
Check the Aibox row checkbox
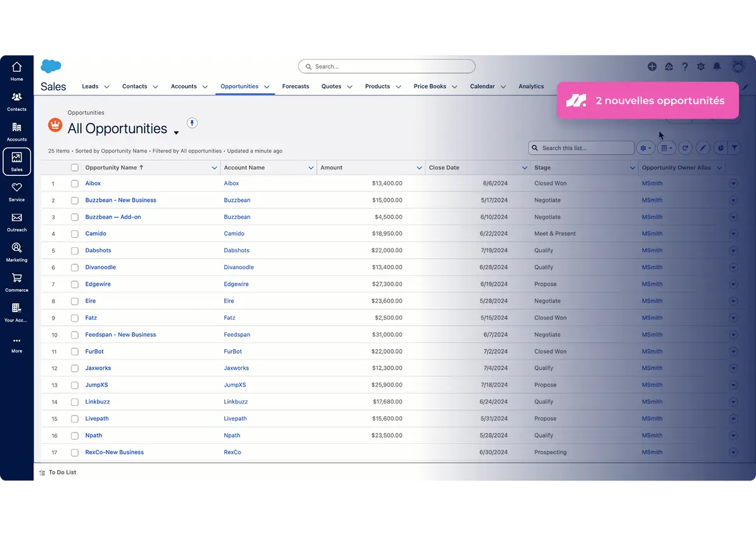point(75,184)
